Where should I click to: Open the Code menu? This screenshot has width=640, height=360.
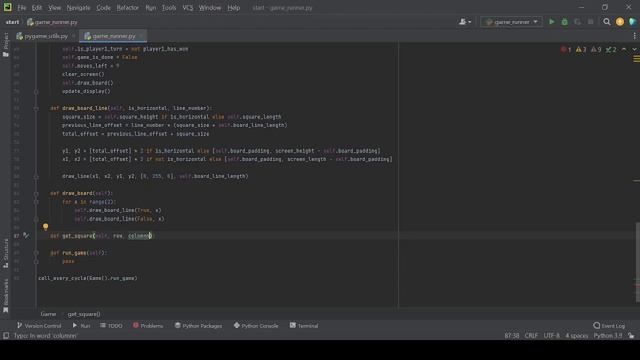click(103, 8)
